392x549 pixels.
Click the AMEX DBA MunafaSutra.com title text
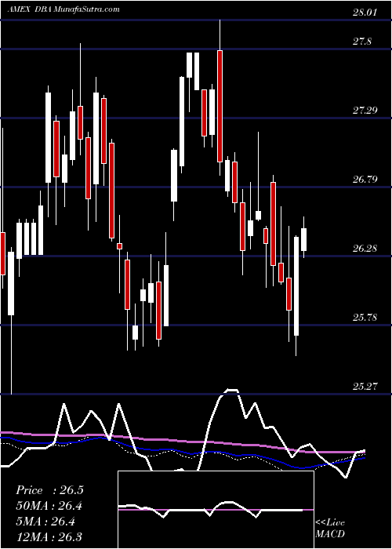(x=64, y=9)
